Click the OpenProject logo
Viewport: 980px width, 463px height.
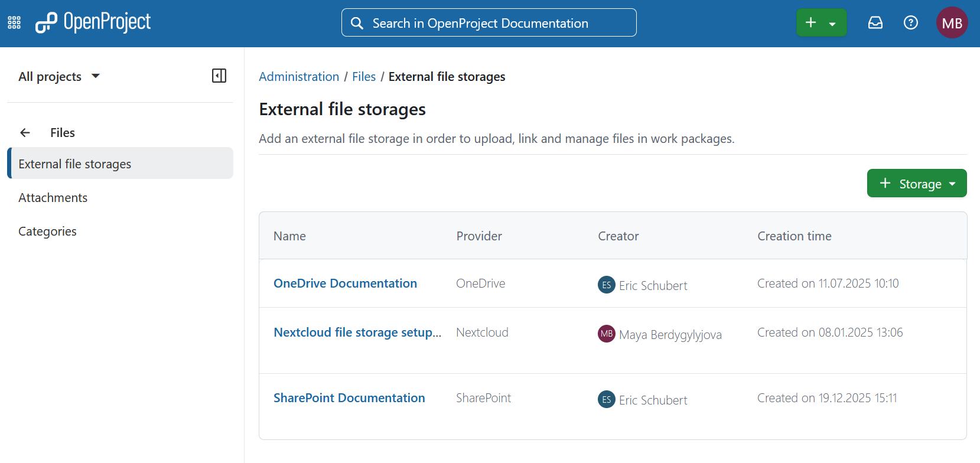[x=93, y=22]
